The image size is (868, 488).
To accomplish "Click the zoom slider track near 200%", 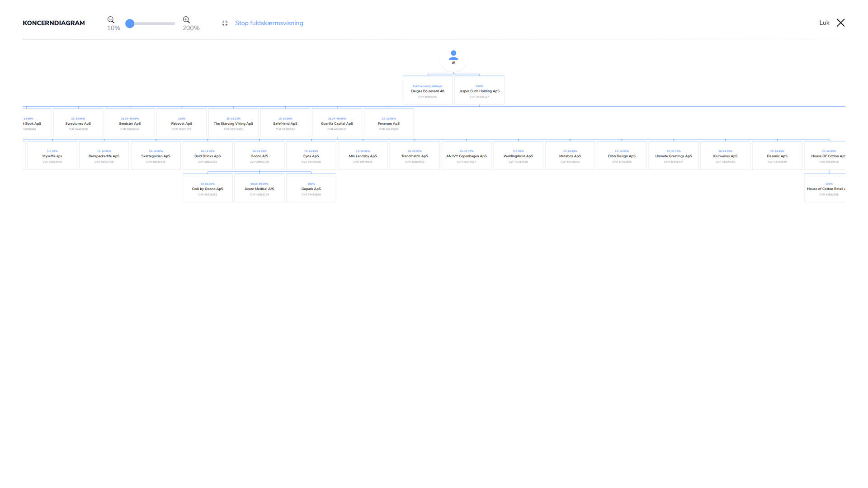I will point(172,23).
